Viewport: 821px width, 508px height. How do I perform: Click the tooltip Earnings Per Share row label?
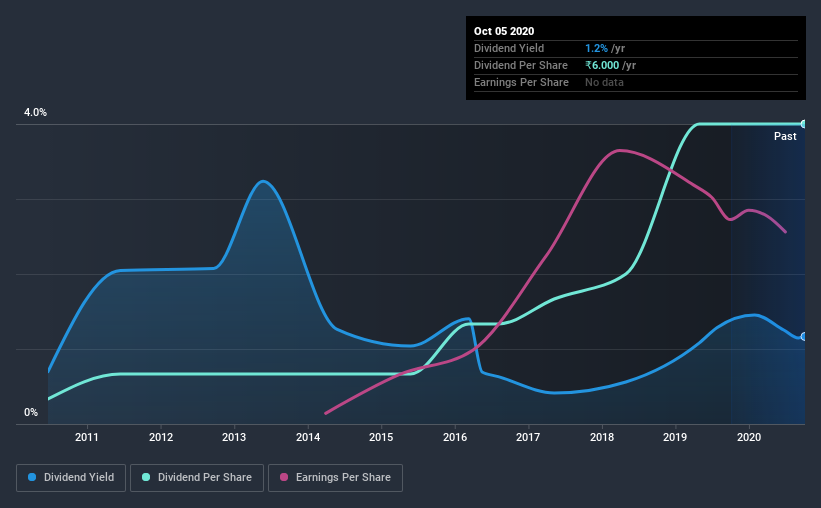521,82
